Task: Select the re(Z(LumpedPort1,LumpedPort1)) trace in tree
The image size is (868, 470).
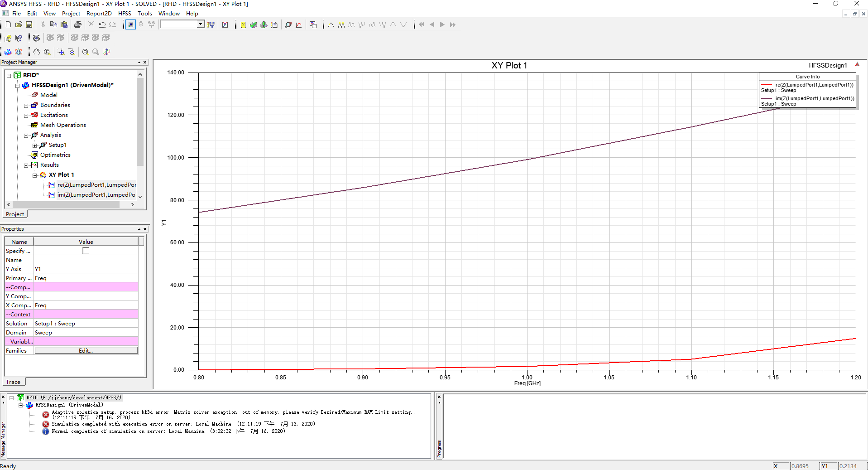Action: coord(96,185)
